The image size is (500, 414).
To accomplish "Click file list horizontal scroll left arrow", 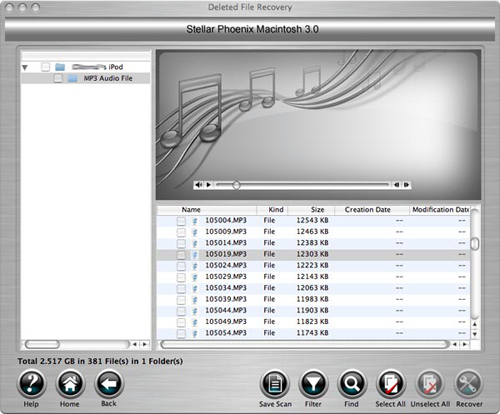I will tap(455, 344).
